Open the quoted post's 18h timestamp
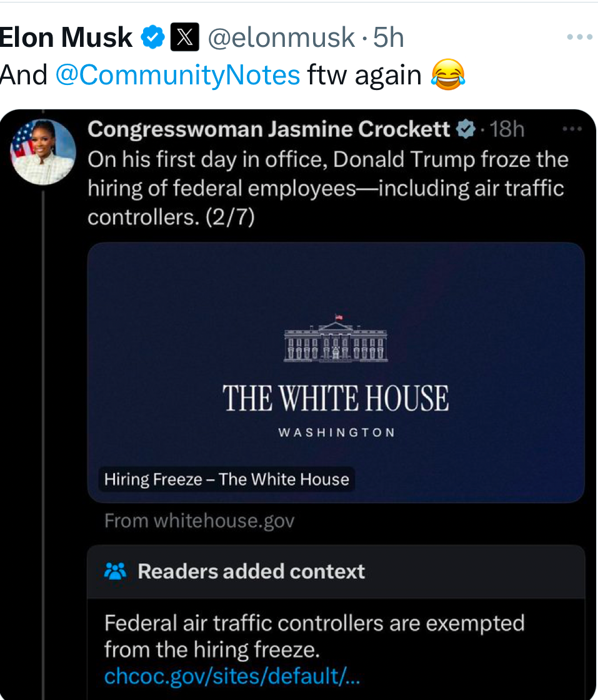The height and width of the screenshot is (700, 598). [507, 129]
